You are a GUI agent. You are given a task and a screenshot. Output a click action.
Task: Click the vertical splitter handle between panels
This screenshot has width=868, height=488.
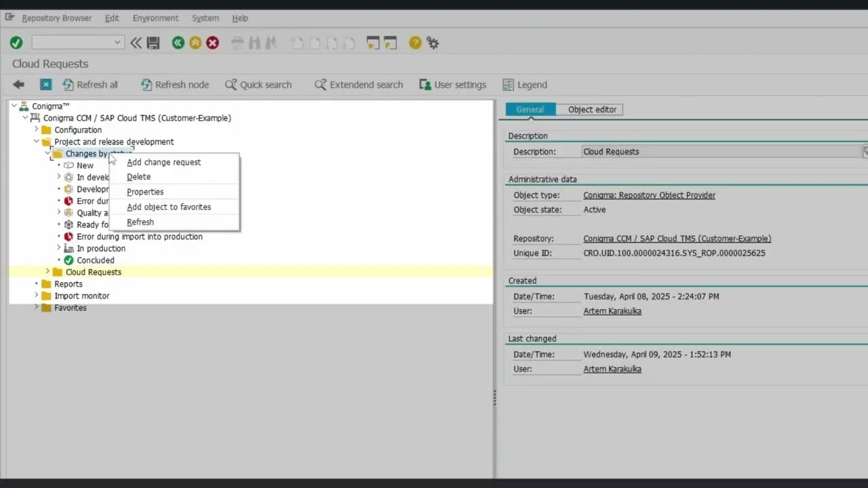(495, 398)
